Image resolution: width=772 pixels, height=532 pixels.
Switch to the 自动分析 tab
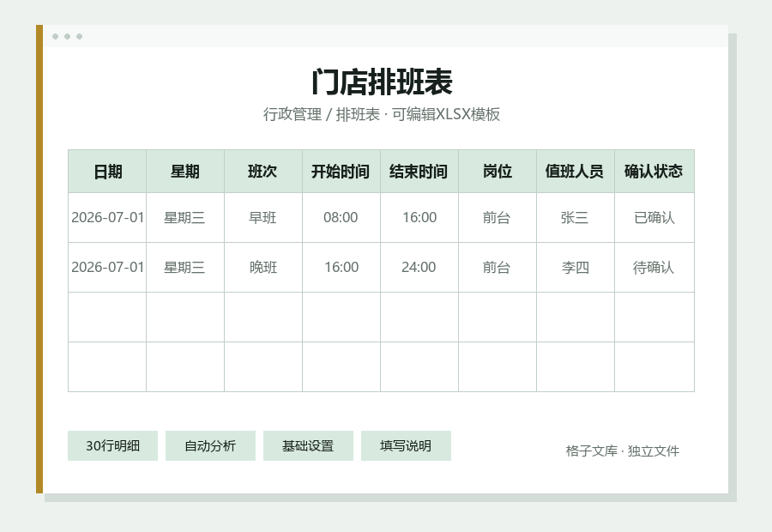(x=210, y=446)
